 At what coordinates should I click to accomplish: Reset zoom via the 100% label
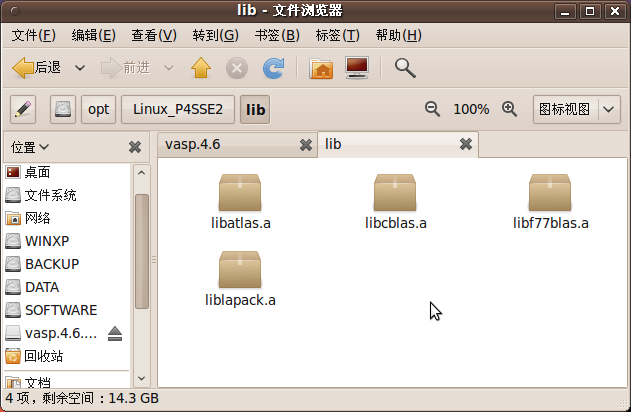click(x=471, y=109)
